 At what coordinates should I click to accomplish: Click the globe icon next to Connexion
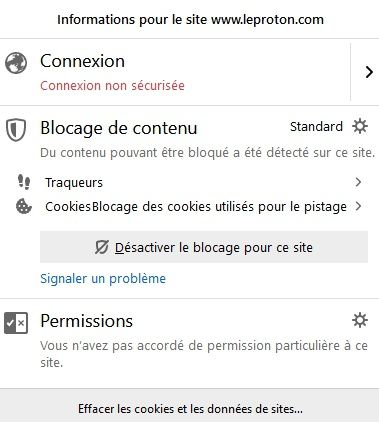(16, 63)
